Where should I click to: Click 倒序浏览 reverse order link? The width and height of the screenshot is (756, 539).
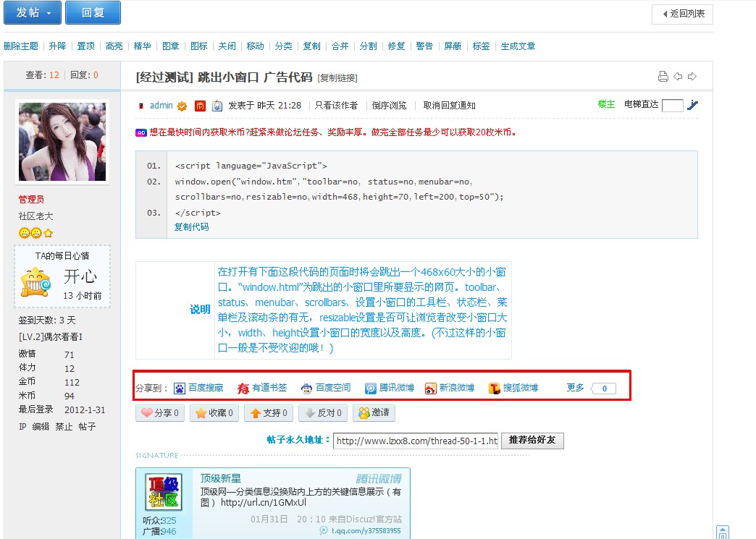[x=389, y=106]
